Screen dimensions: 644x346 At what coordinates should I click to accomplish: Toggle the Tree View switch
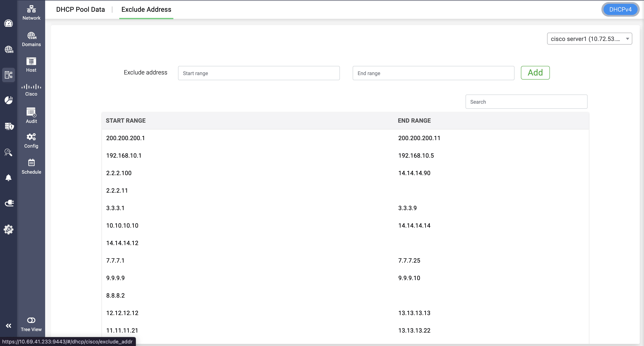(31, 320)
